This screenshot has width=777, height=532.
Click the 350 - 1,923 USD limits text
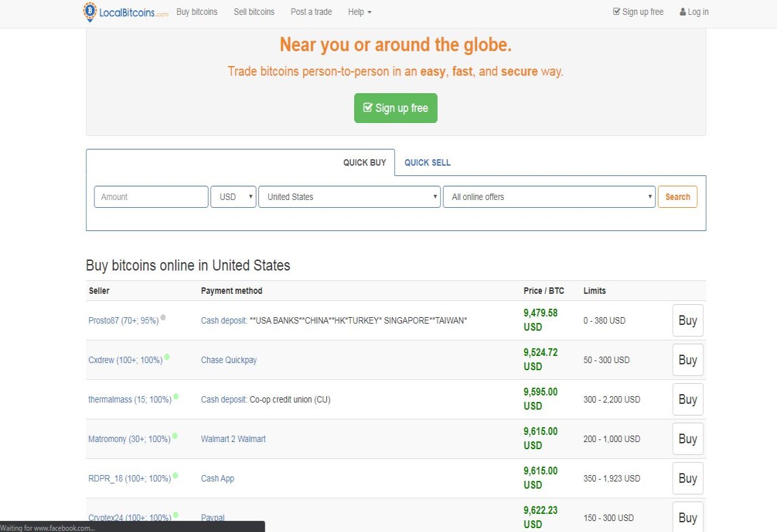[x=612, y=478]
